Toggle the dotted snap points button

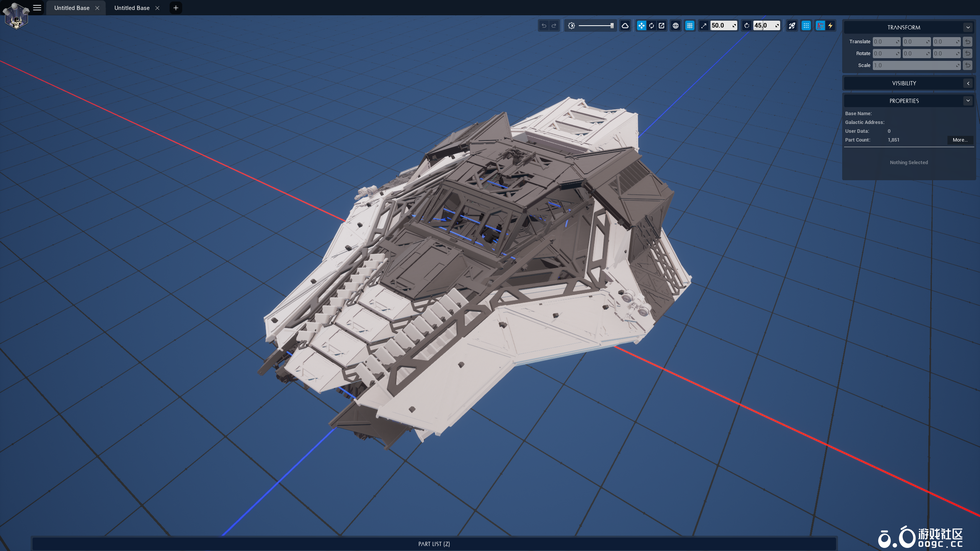pyautogui.click(x=806, y=26)
